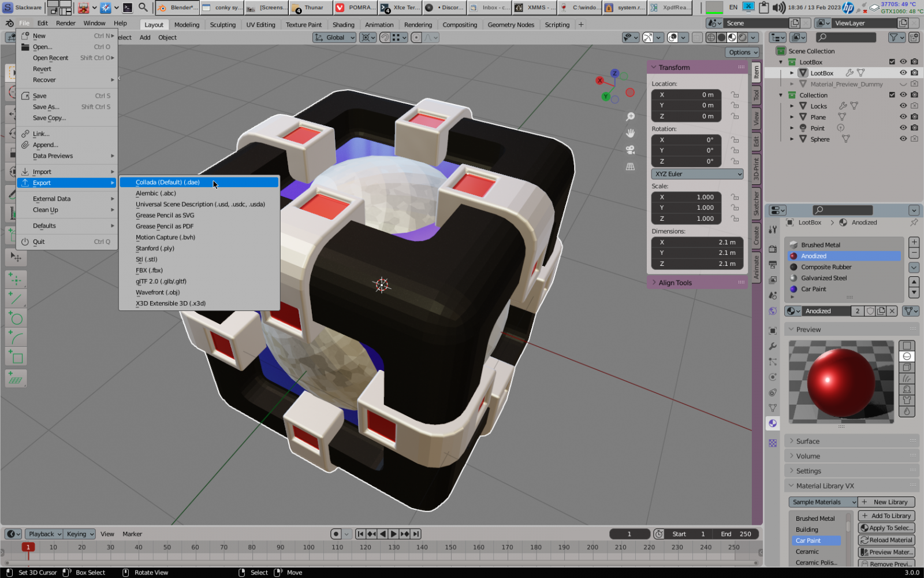Uncheck the LootBox collection checkbox
Viewport: 924px width, 578px height.
pos(892,62)
